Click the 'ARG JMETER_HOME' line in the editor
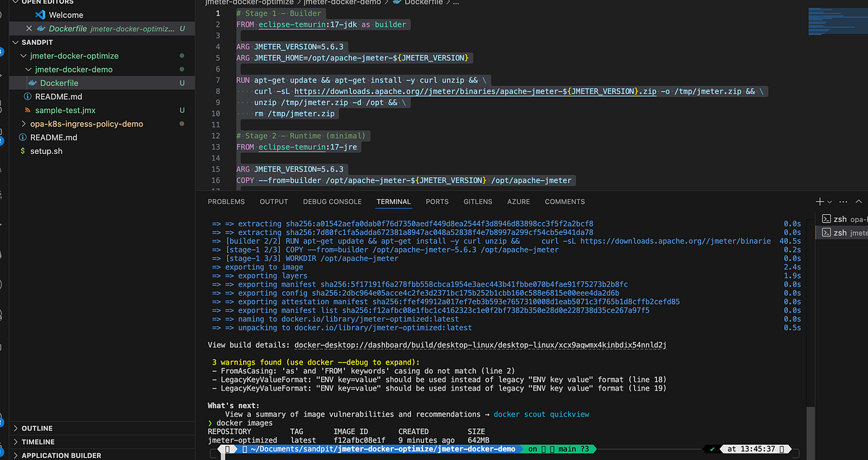 pyautogui.click(x=353, y=57)
